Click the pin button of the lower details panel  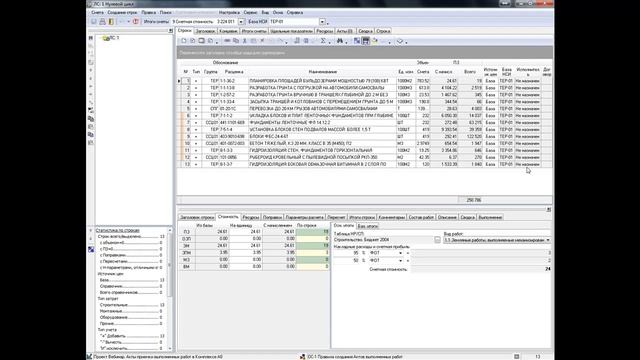pos(549,209)
